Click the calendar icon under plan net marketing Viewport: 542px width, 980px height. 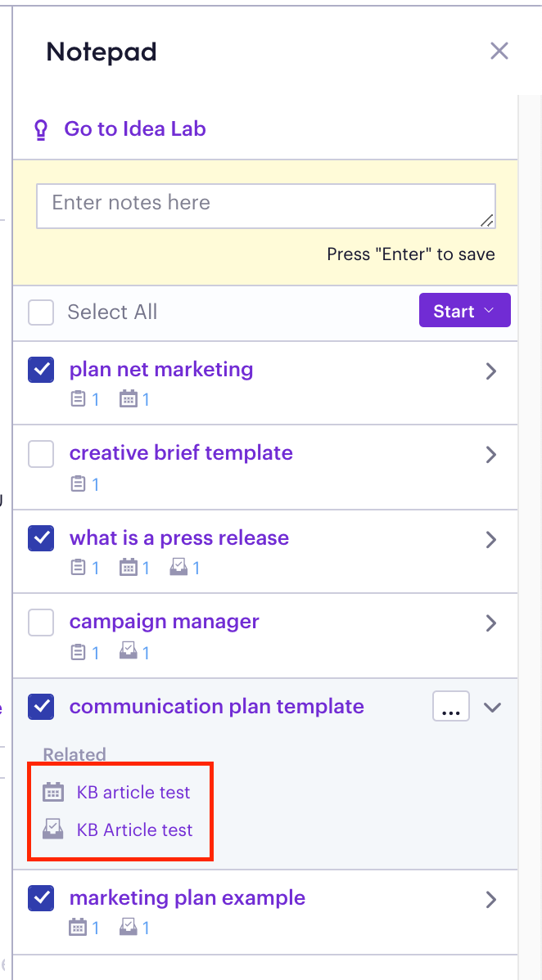point(129,399)
